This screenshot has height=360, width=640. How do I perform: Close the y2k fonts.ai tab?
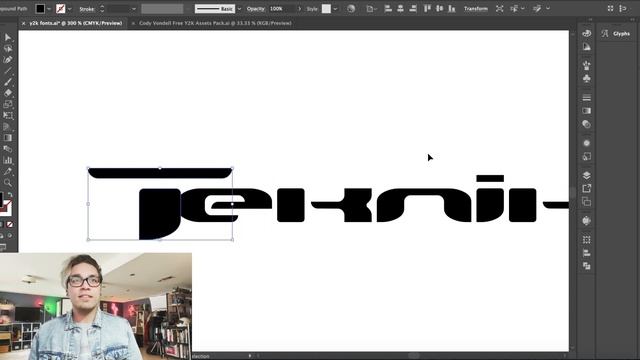(23, 23)
